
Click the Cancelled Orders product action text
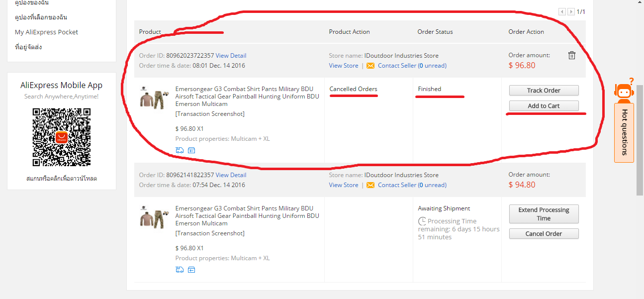pyautogui.click(x=354, y=89)
